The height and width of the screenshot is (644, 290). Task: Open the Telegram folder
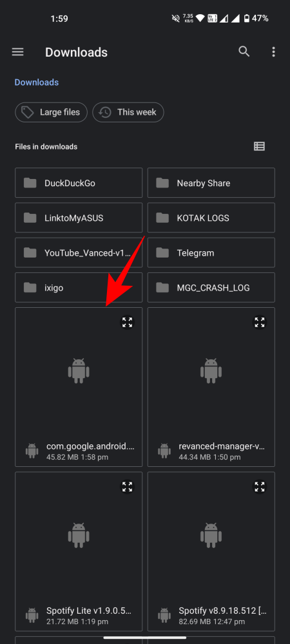[211, 252]
